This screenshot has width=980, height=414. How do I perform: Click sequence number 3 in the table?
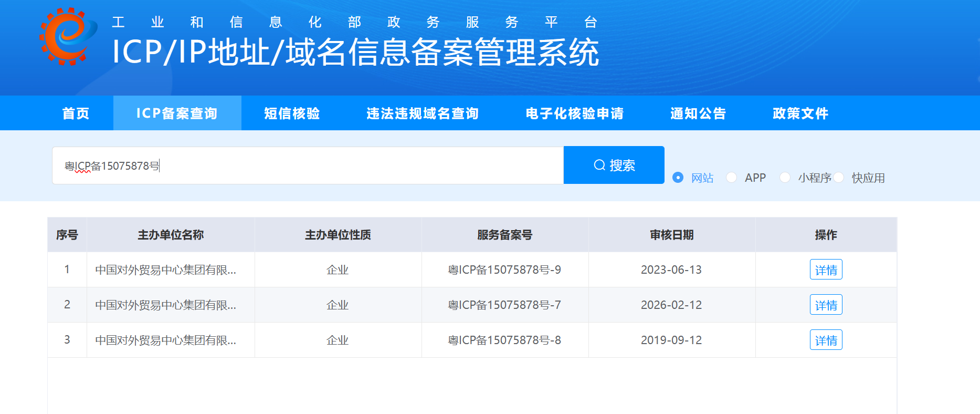(67, 339)
